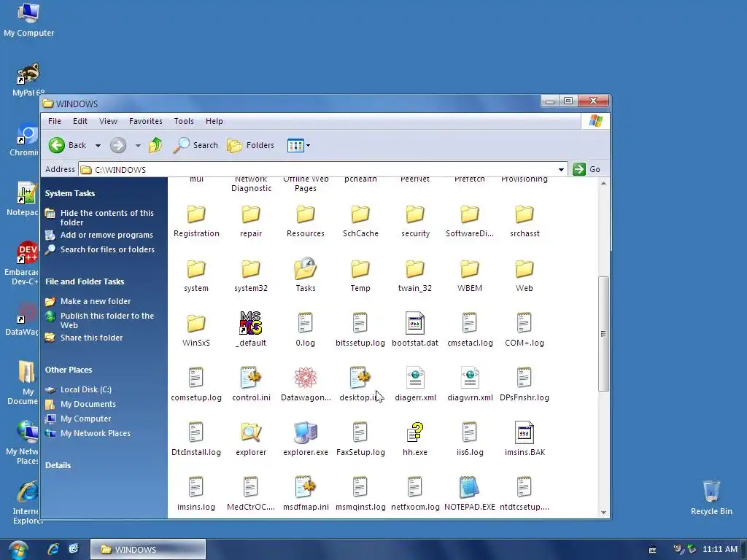Open the Favorites menu
Viewport: 747px width, 560px height.
146,121
